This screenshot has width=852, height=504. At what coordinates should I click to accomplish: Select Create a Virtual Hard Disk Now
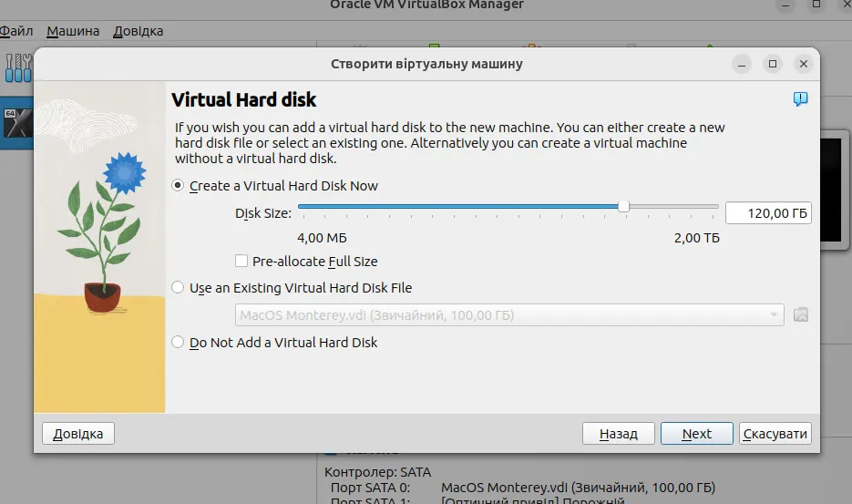[178, 185]
